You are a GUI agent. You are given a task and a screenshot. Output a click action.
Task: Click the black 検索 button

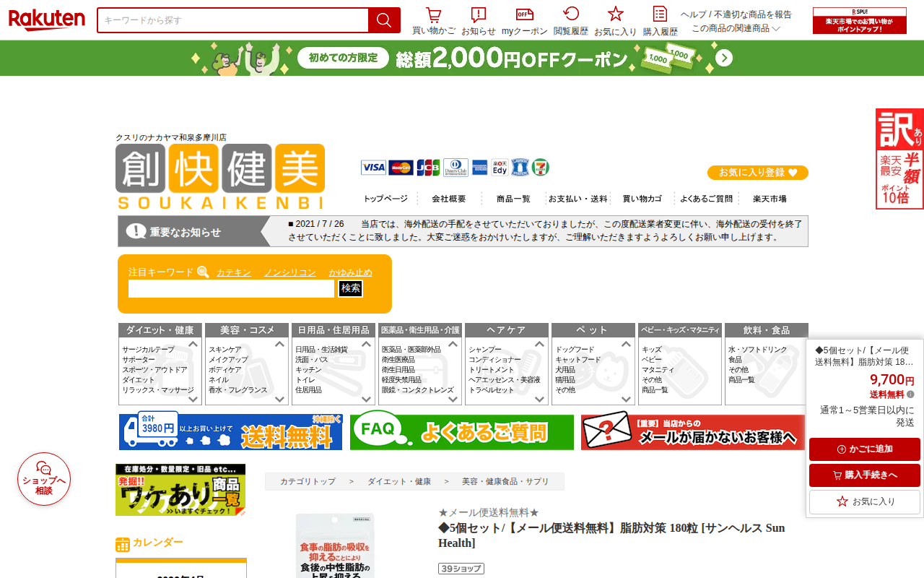pyautogui.click(x=351, y=288)
